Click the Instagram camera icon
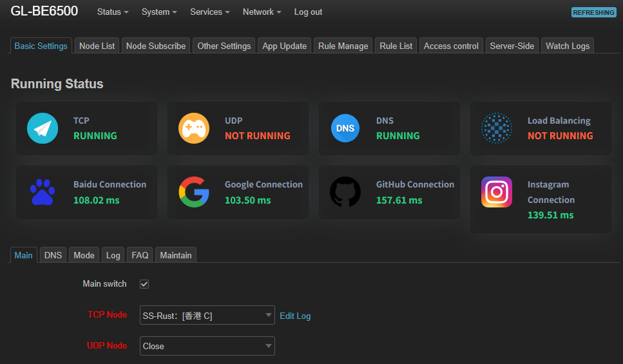 pos(497,192)
